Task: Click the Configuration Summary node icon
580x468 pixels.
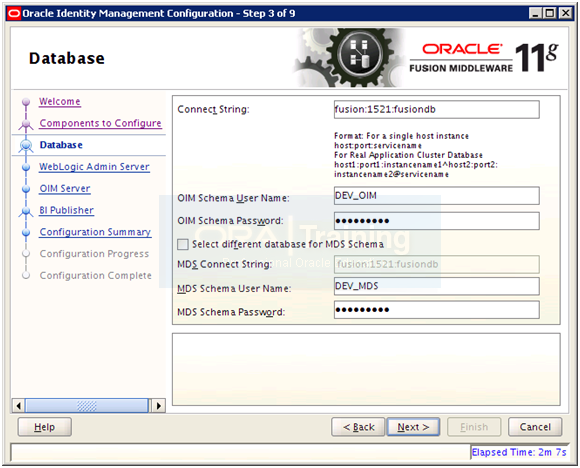Action: (x=26, y=233)
